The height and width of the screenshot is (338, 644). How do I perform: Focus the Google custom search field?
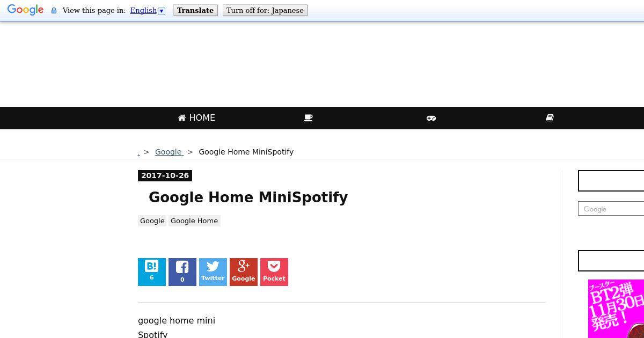[x=611, y=209]
